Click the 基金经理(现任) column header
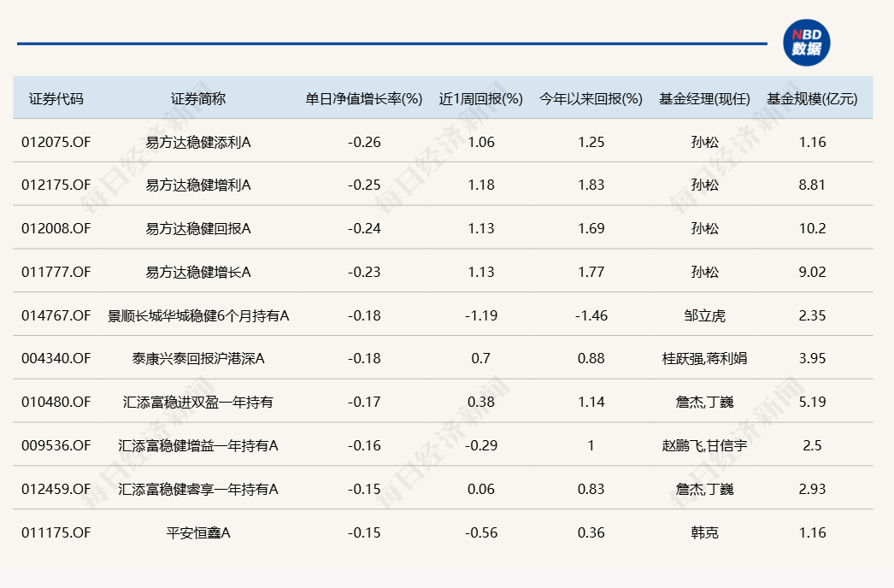 point(704,98)
